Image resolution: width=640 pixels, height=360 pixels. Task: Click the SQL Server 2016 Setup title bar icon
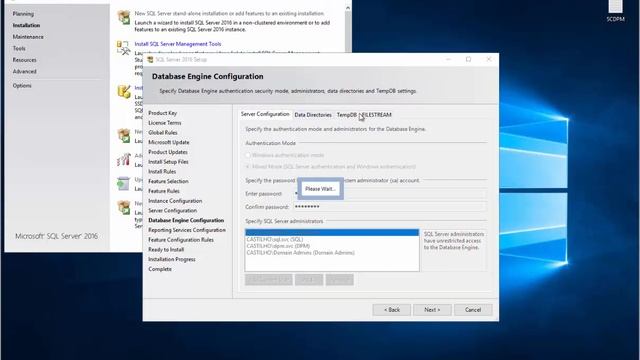[x=150, y=60]
